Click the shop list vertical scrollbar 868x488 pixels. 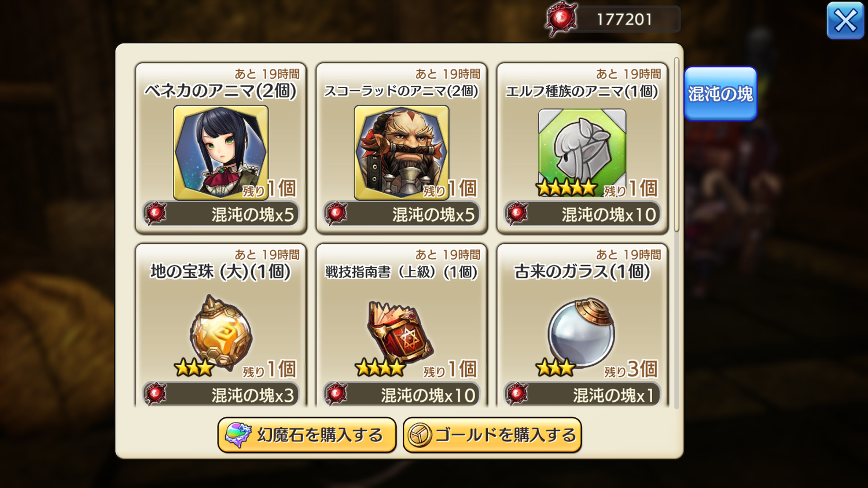click(x=676, y=145)
